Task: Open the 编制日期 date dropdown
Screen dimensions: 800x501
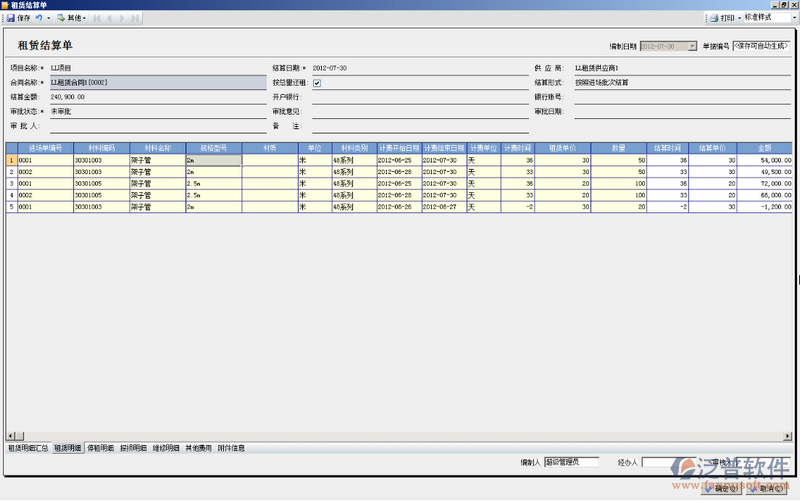Action: 692,47
